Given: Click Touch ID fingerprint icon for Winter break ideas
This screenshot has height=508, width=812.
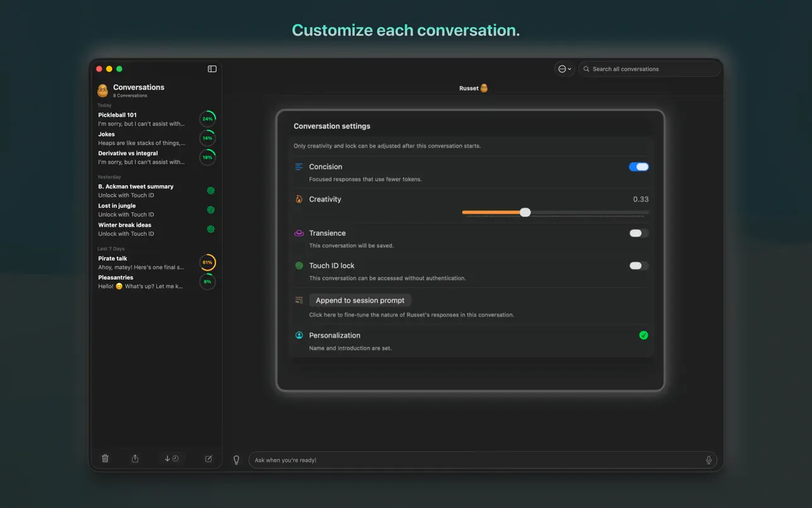Looking at the screenshot, I should pos(211,229).
